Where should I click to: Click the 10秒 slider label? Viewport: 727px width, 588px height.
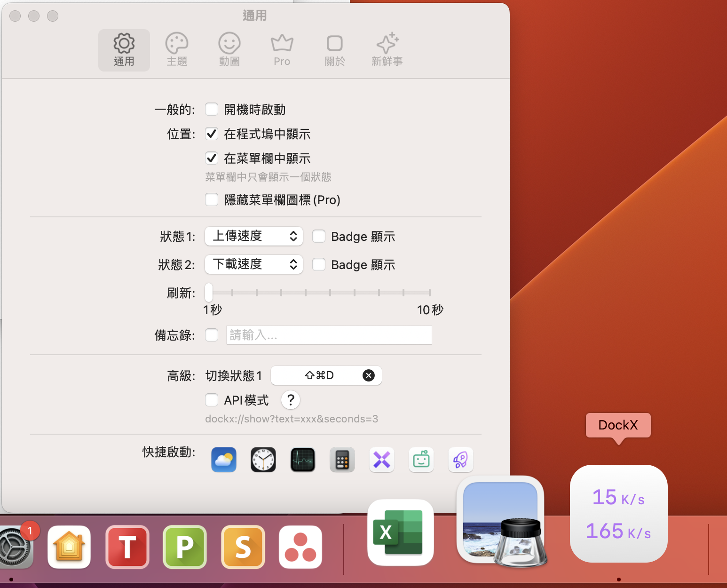coord(430,310)
